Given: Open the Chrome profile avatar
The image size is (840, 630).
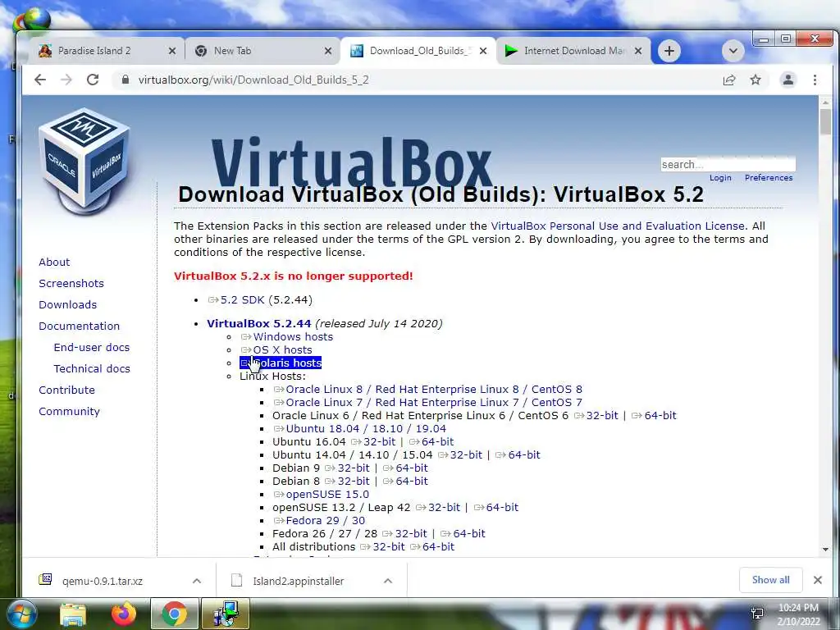Looking at the screenshot, I should 788,80.
